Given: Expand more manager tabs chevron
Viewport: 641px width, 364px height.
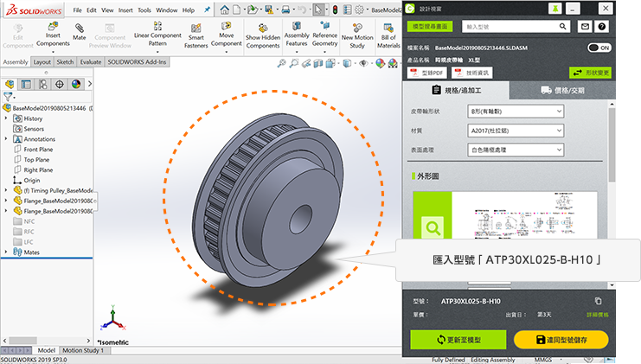Looking at the screenshot, I should (x=89, y=84).
